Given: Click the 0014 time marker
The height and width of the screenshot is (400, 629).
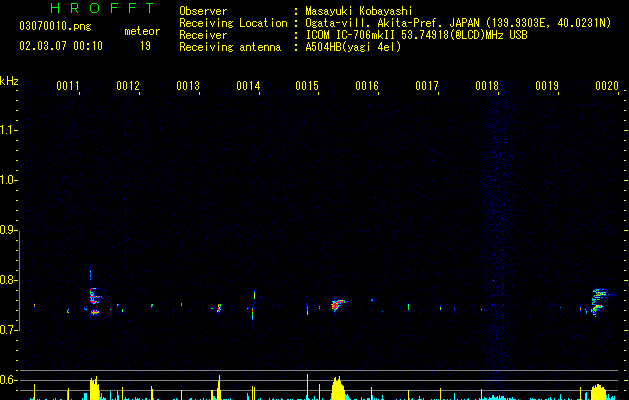Looking at the screenshot, I should (x=248, y=86).
